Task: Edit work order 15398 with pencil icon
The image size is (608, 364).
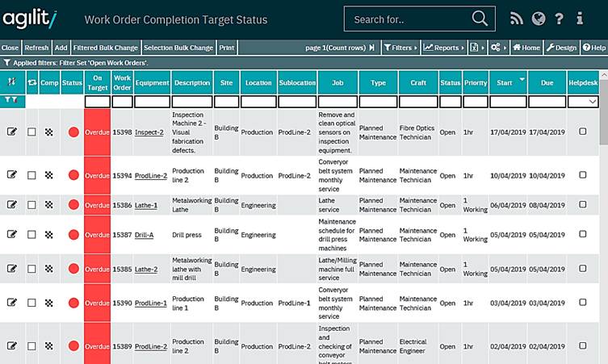Action: pyautogui.click(x=12, y=132)
